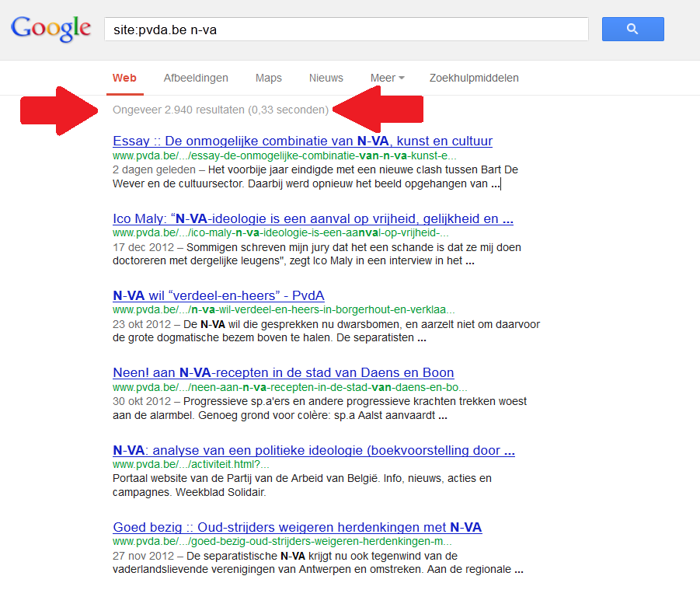Screen dimensions: 700x590
Task: Switch to the Afbeeldingen tab
Action: (x=196, y=78)
